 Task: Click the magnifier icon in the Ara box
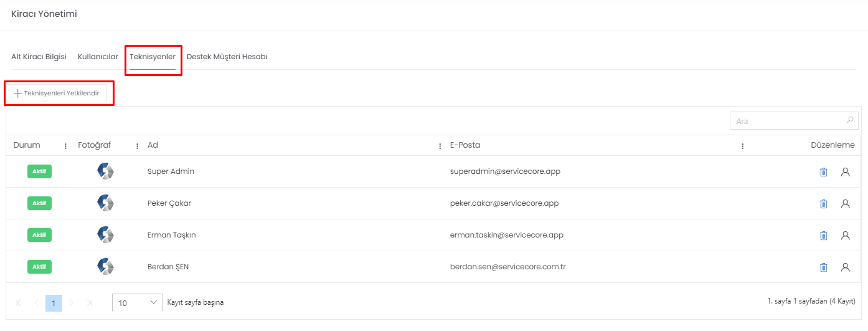849,120
